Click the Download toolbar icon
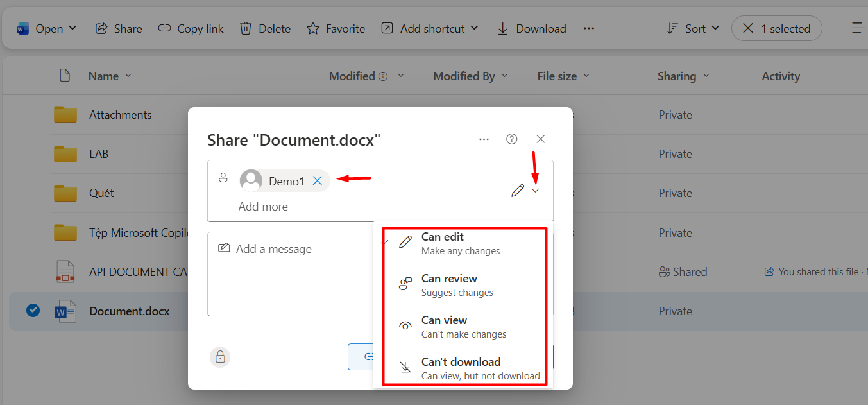 (503, 29)
